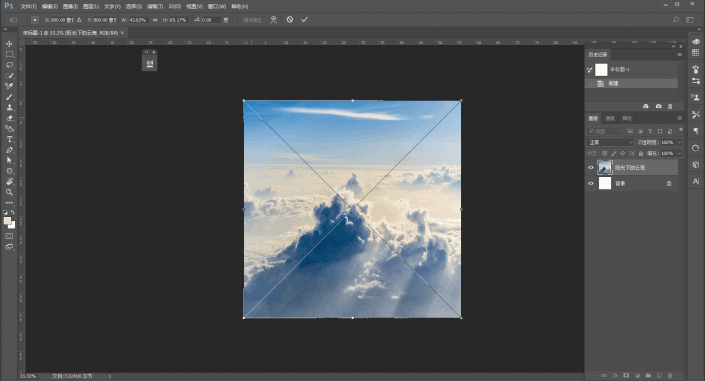Select the Brush tool
The height and width of the screenshot is (381, 705).
click(x=9, y=97)
